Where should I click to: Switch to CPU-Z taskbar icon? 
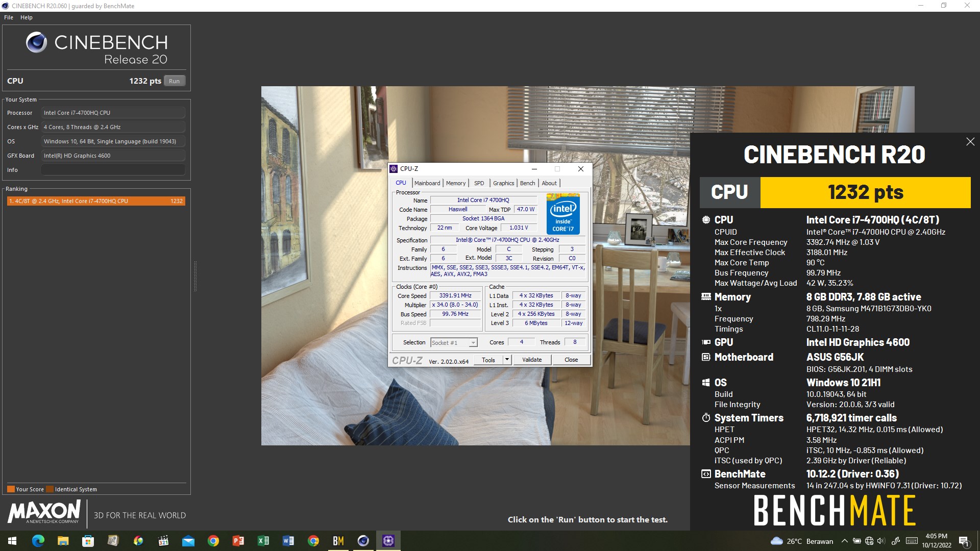(388, 541)
